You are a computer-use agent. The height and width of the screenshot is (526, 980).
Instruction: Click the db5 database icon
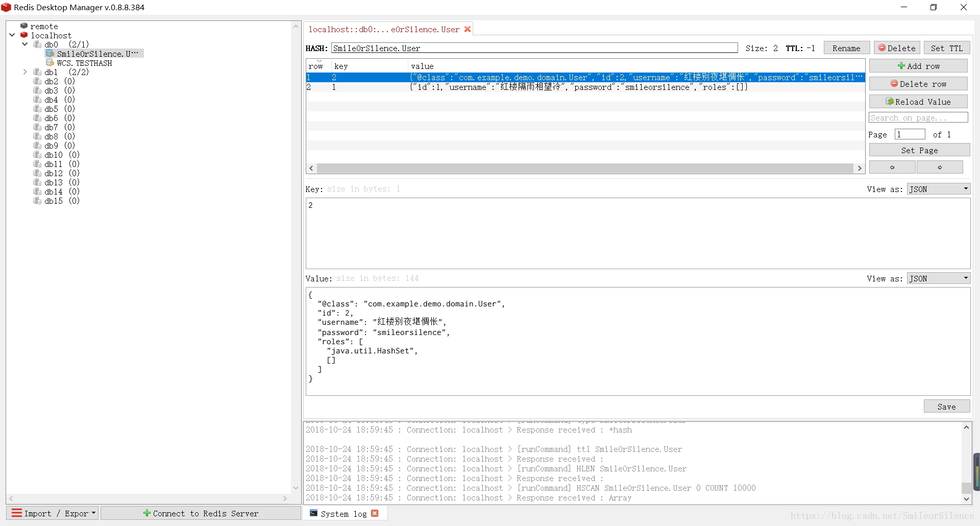pyautogui.click(x=37, y=108)
